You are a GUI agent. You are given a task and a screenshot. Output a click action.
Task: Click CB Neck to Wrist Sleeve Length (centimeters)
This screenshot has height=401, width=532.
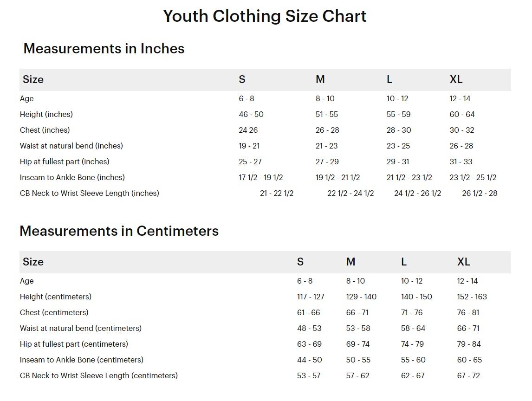[99, 376]
